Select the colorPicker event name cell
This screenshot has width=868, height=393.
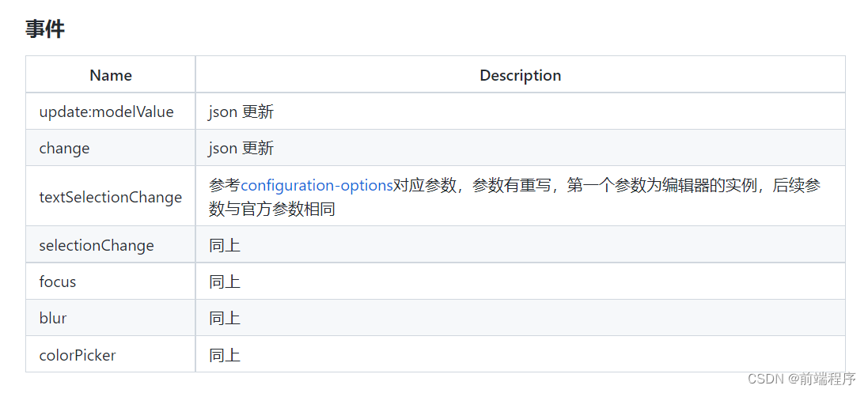tap(78, 355)
